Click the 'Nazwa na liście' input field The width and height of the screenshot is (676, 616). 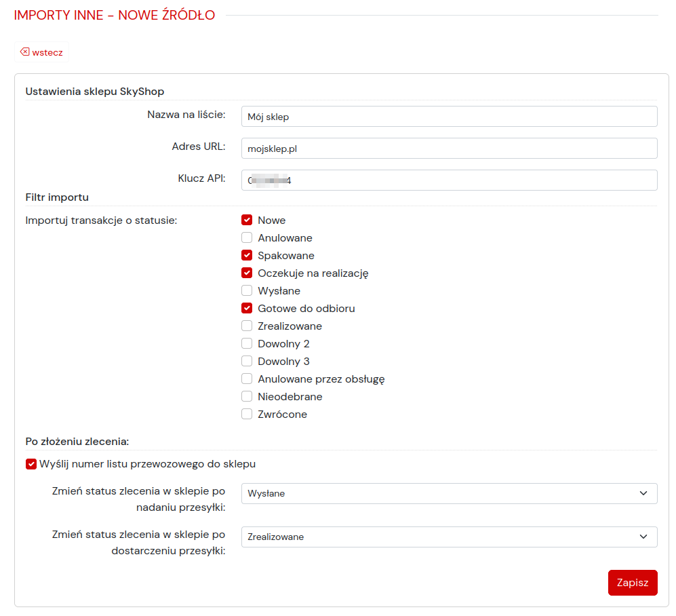coord(450,117)
